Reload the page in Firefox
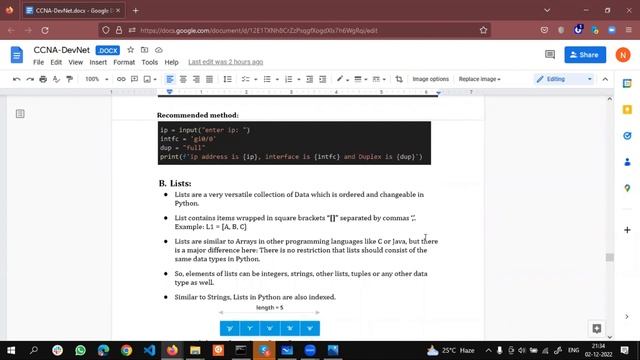The width and height of the screenshot is (640, 360). 45,30
